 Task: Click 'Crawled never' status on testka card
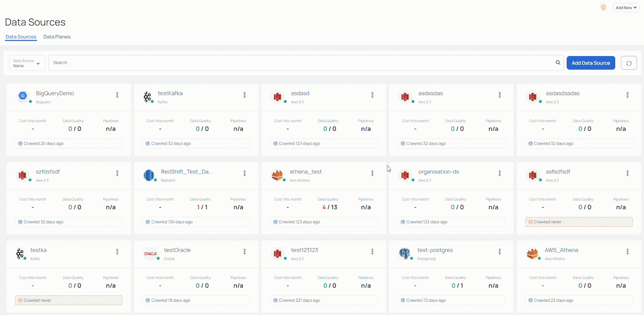pyautogui.click(x=69, y=300)
